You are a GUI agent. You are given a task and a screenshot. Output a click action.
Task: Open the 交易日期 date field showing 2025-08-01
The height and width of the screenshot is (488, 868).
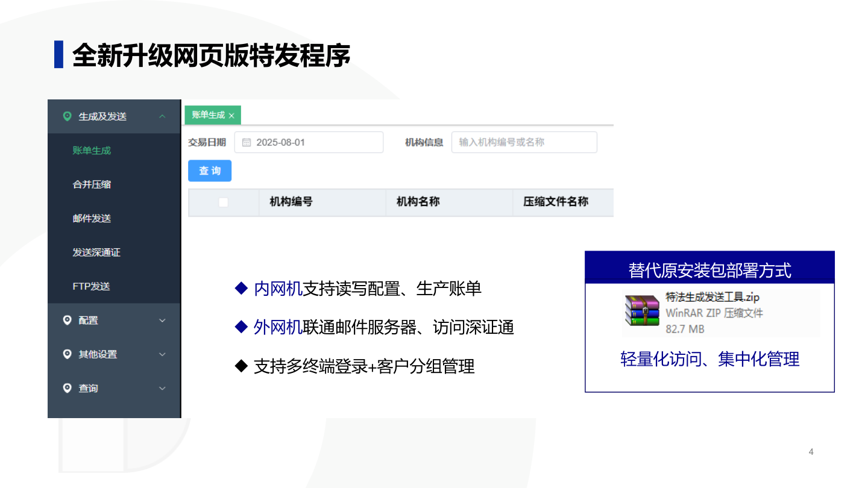[309, 142]
